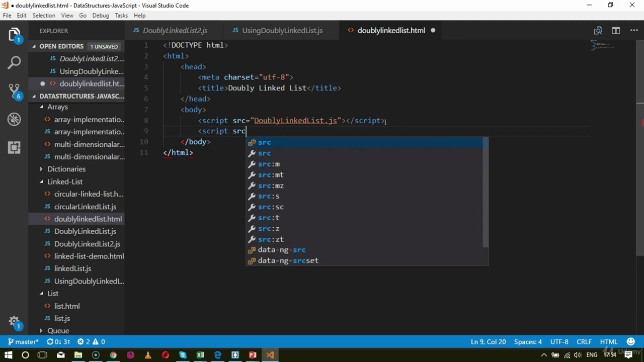
Task: Collapse the DATASTRUCTURES-JAVASC... folder section
Action: 34,96
